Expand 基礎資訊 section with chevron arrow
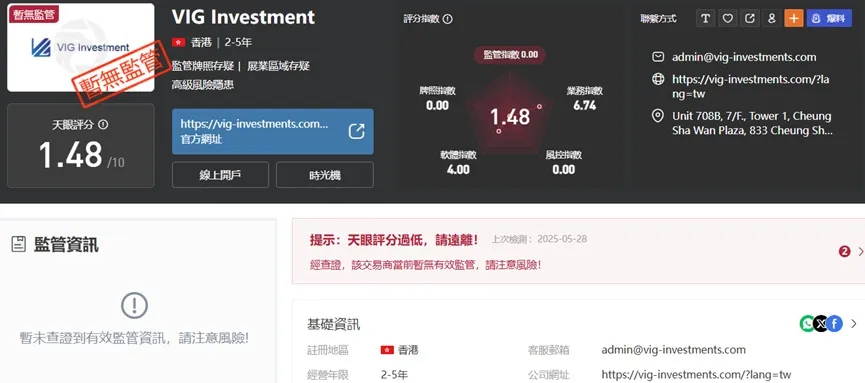Viewport: 865px width, 383px height. tap(854, 323)
